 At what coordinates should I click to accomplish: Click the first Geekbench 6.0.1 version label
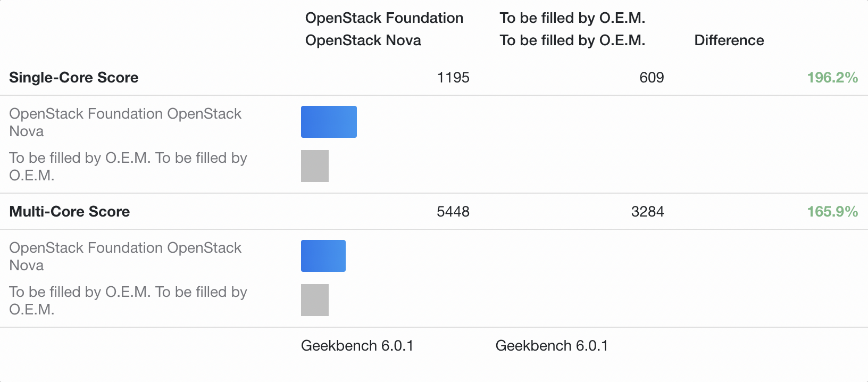click(357, 346)
